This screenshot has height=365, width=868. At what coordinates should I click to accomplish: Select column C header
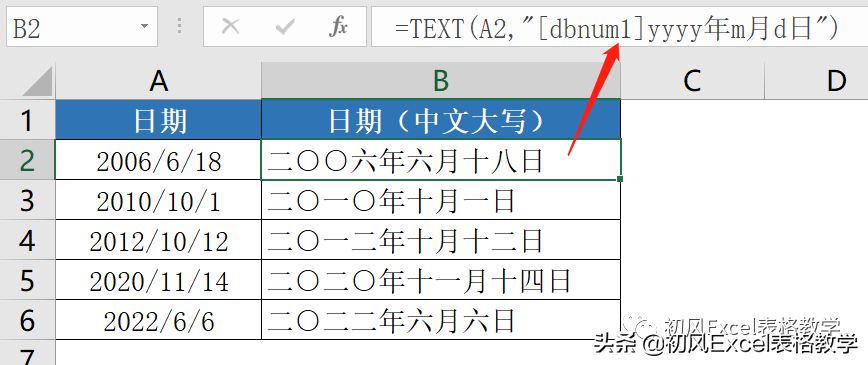coord(693,81)
